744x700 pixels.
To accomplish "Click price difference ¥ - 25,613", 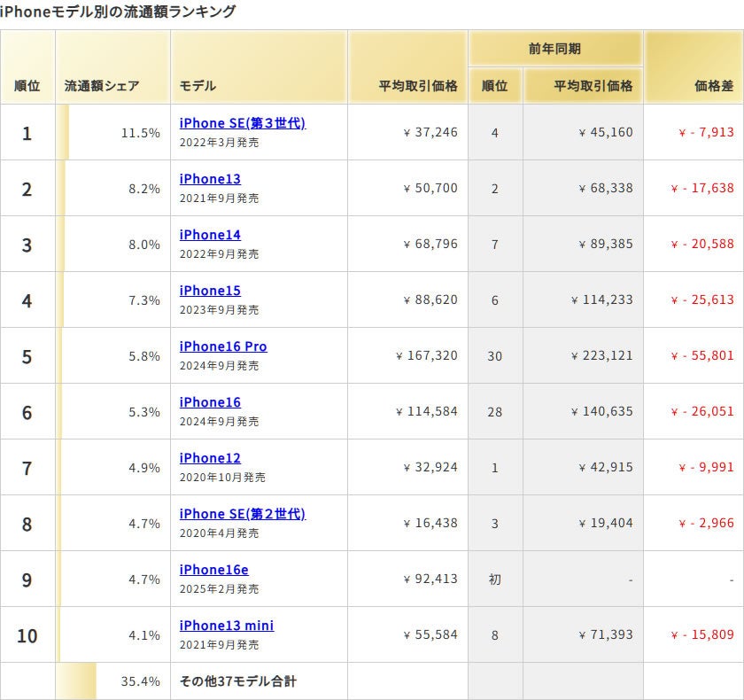I will [702, 299].
